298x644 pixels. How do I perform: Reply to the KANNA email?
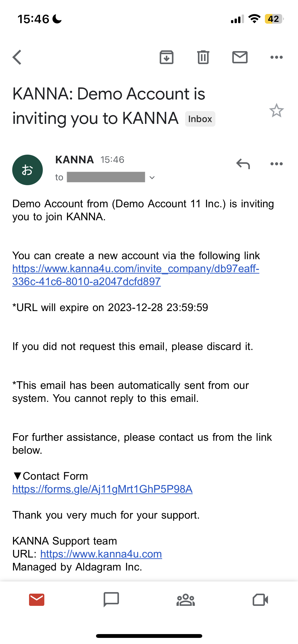pos(244,164)
